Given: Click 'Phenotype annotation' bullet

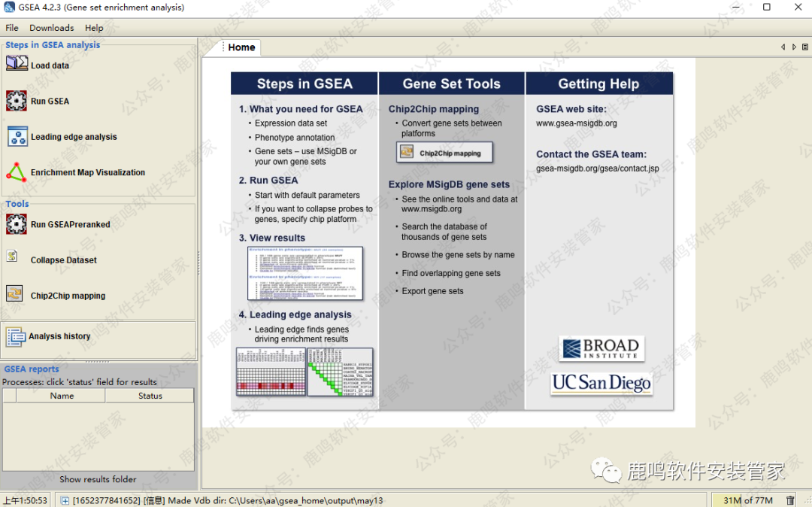Looking at the screenshot, I should 295,138.
